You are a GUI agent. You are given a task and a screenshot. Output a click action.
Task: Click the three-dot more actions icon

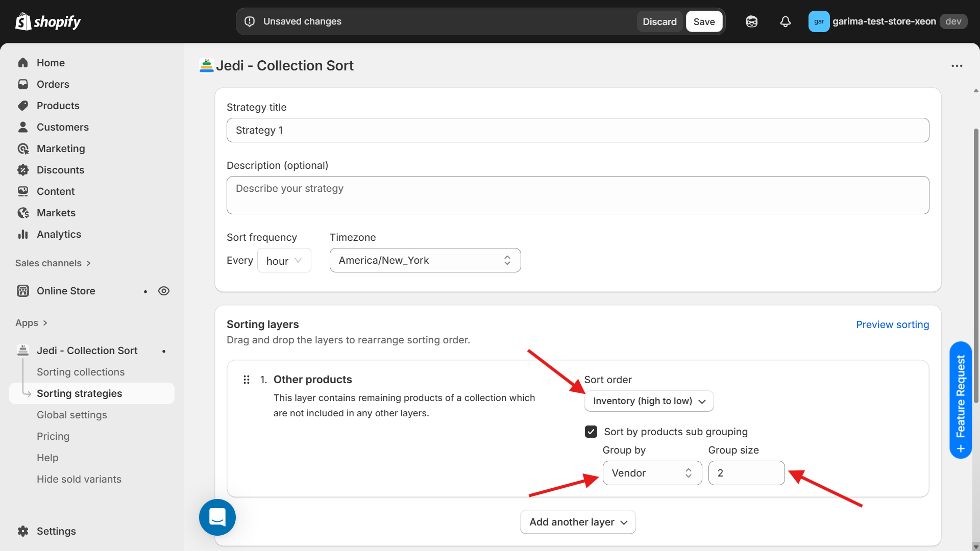[957, 66]
